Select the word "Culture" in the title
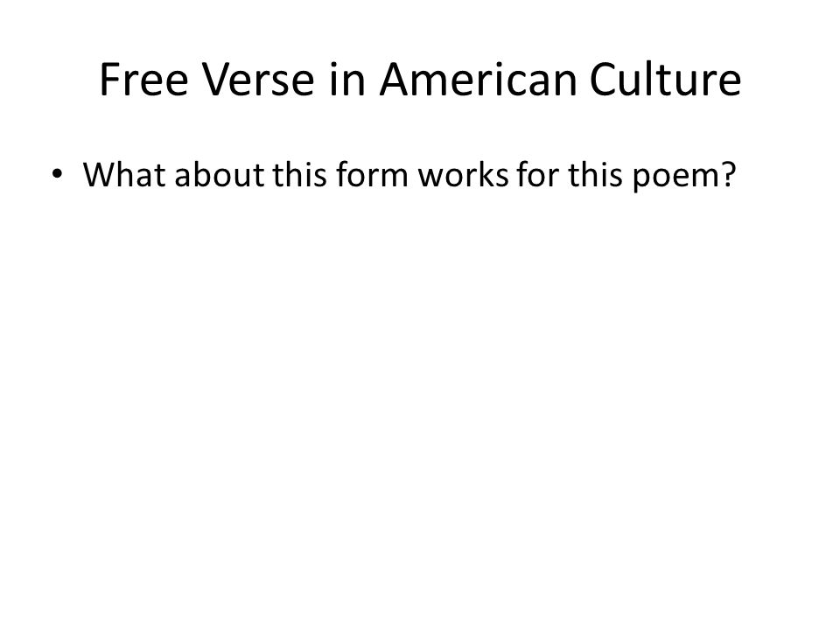The image size is (840, 630). [x=666, y=80]
